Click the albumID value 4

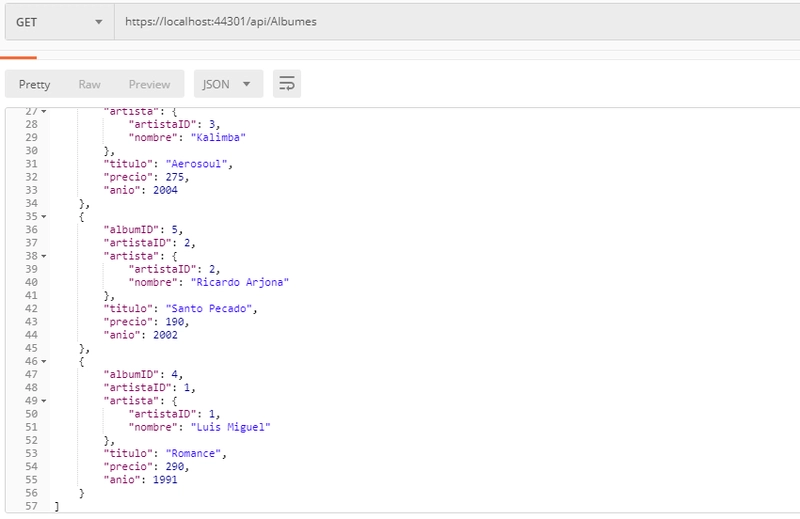pyautogui.click(x=174, y=375)
